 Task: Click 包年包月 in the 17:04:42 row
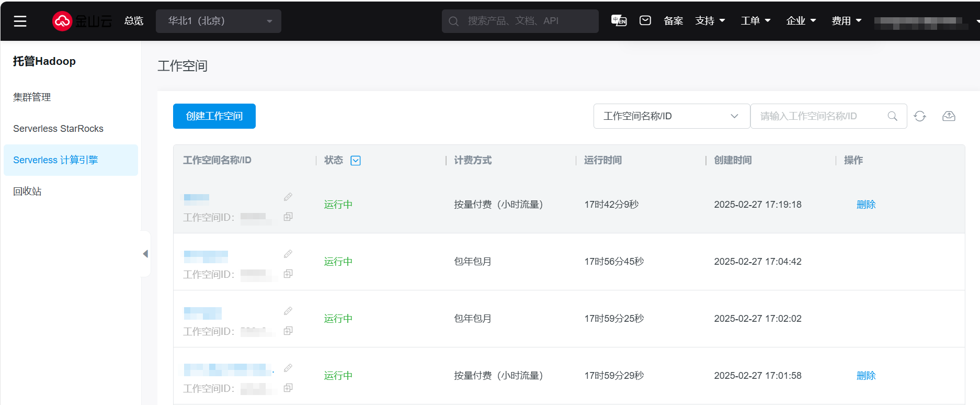(473, 262)
